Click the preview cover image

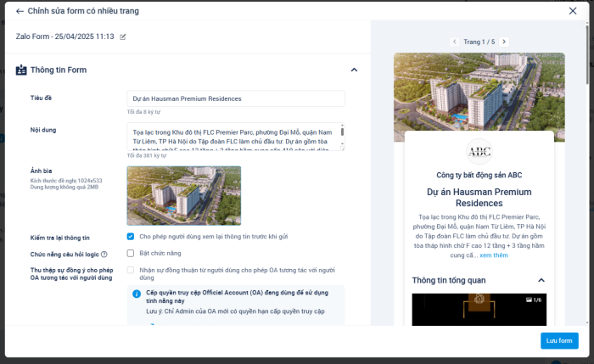coord(479,92)
